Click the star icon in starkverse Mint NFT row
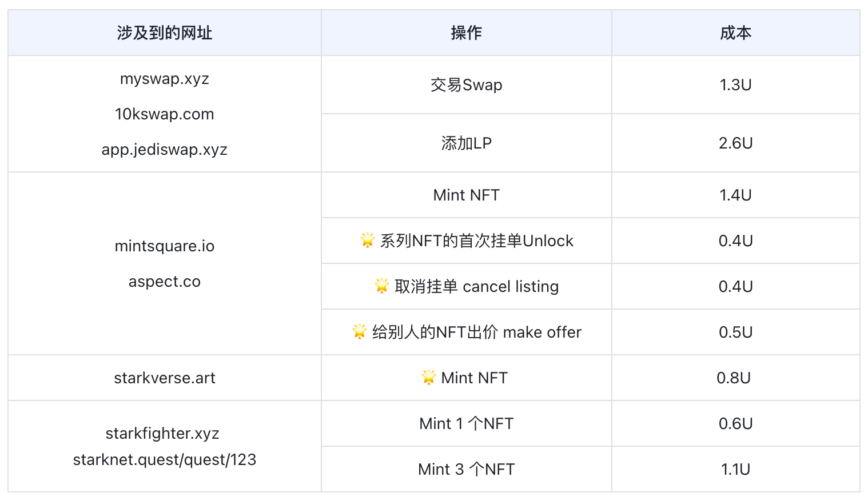868x497 pixels. point(428,377)
